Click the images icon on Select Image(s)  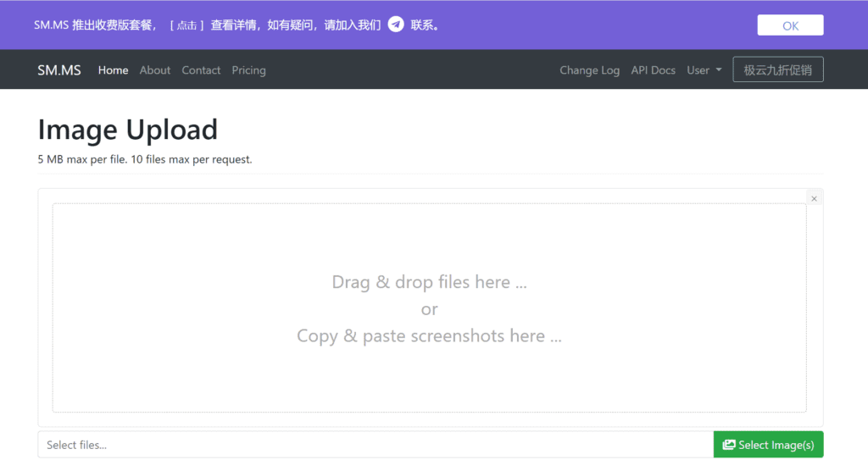728,445
